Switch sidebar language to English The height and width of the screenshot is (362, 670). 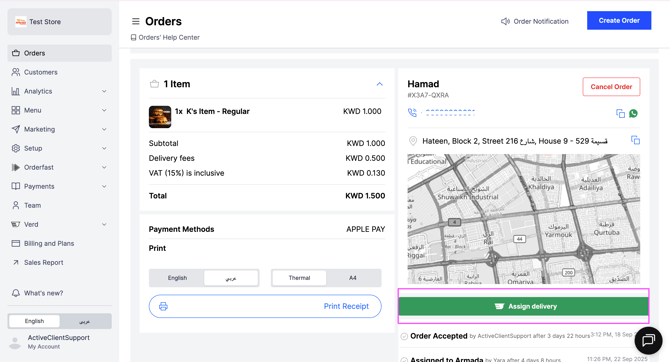point(34,321)
